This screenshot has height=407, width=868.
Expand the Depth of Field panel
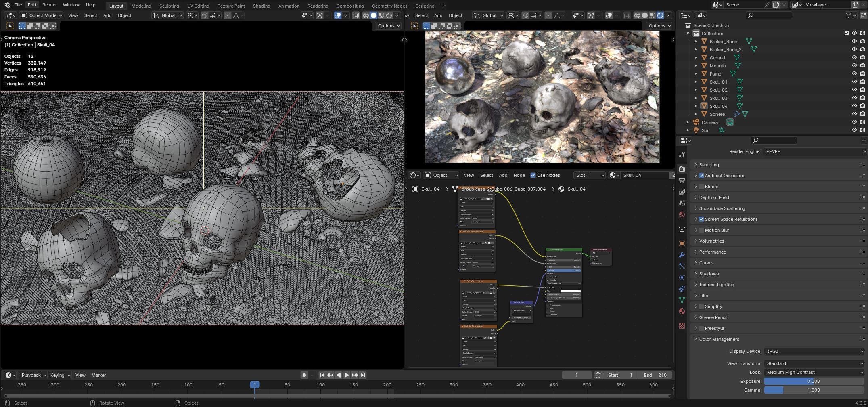[x=714, y=197]
